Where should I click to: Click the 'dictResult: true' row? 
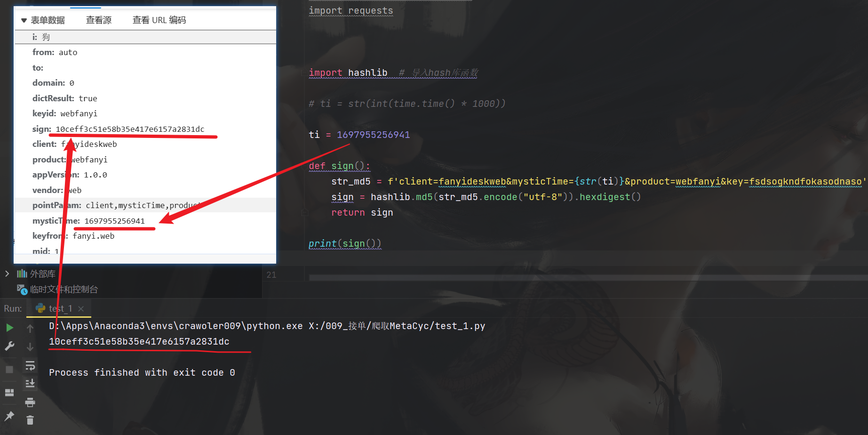click(145, 98)
